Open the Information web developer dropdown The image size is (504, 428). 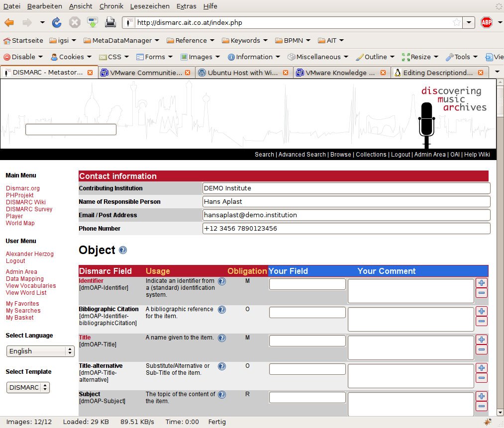[x=254, y=57]
